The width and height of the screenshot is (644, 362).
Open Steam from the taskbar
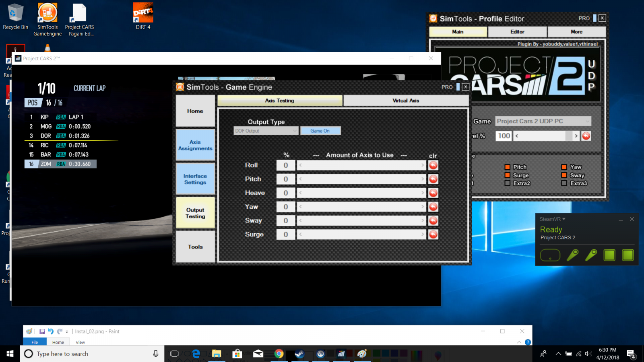299,354
